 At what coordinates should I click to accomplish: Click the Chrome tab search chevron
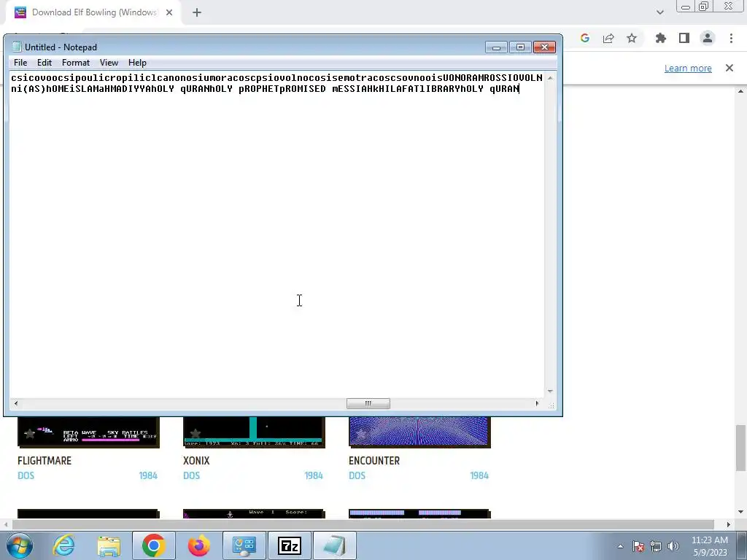click(659, 12)
